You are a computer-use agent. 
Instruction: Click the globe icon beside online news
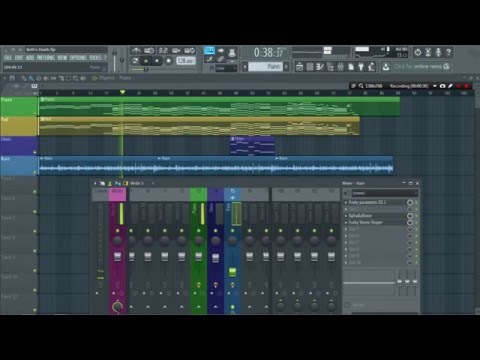pyautogui.click(x=446, y=67)
